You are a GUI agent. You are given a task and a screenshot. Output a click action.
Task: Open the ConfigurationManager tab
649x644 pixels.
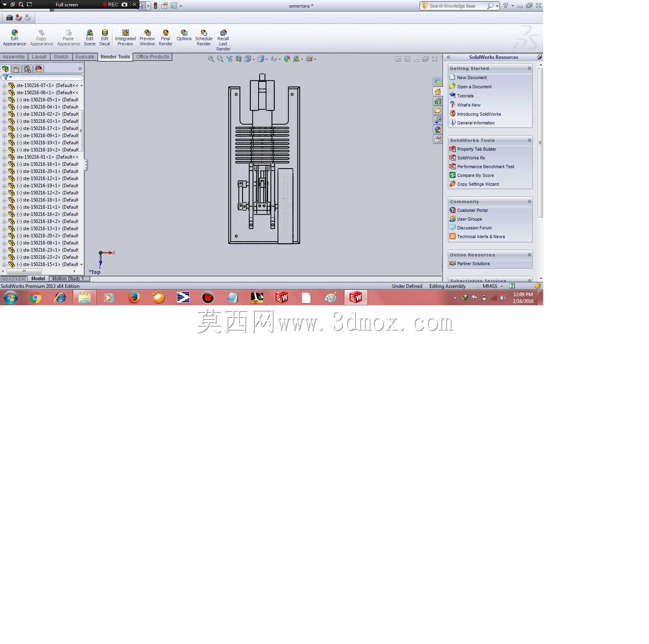tap(27, 69)
